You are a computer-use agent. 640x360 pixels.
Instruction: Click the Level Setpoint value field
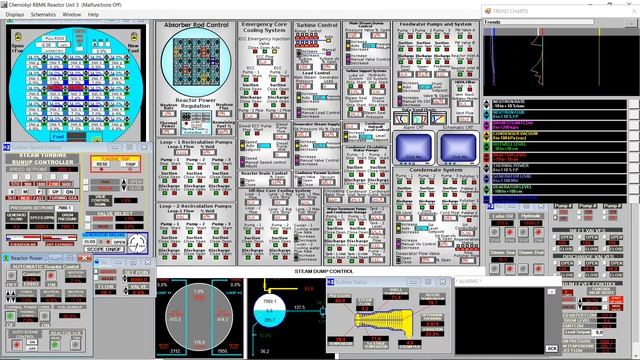pos(599,332)
